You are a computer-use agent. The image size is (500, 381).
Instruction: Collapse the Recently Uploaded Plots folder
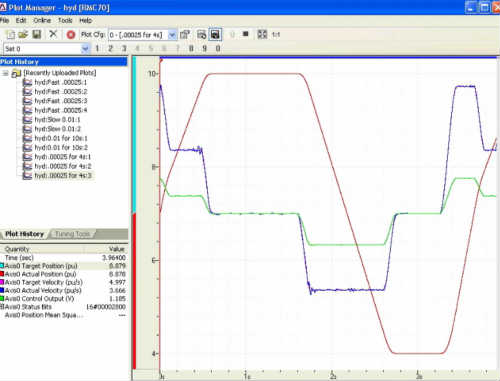pyautogui.click(x=5, y=73)
